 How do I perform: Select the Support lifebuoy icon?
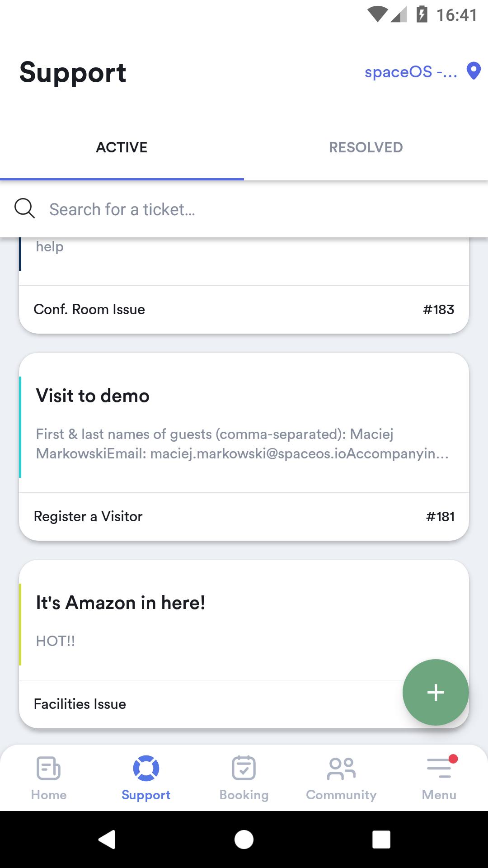146,768
